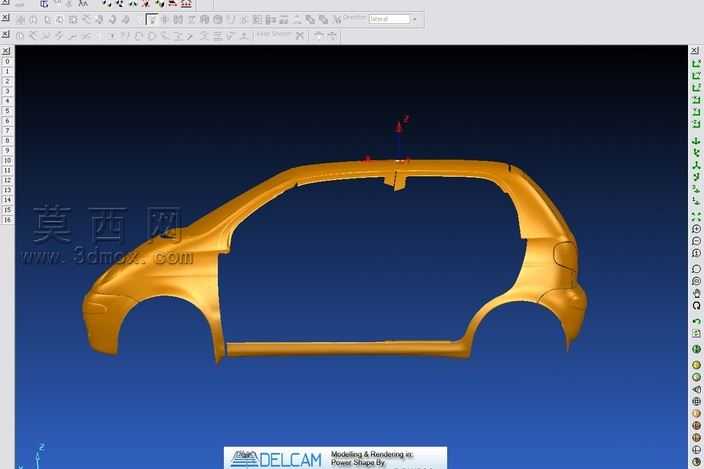Click the resize-to-fit arrows icon
Viewport: 704px width, 469px height.
click(x=696, y=217)
